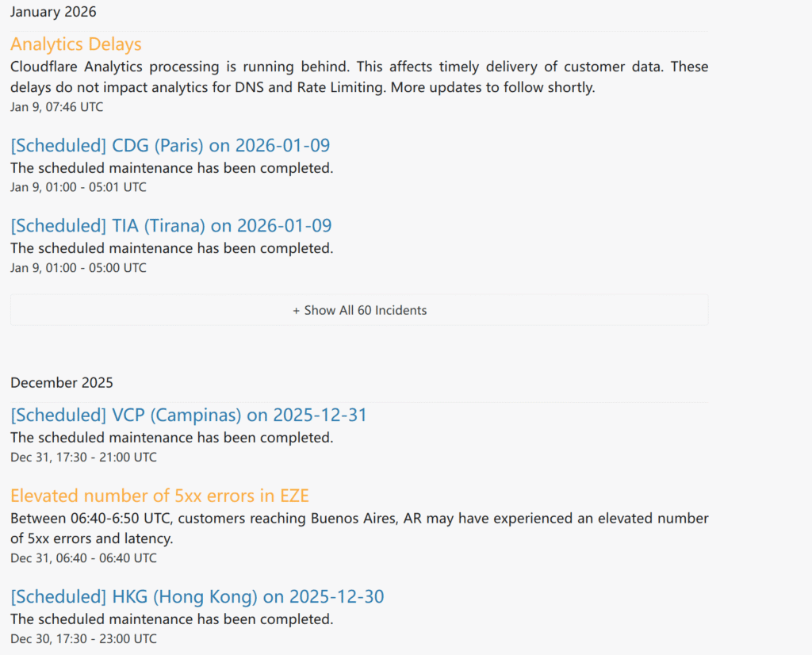The width and height of the screenshot is (812, 655).
Task: Click the plus sign before Show All
Action: pyautogui.click(x=297, y=310)
